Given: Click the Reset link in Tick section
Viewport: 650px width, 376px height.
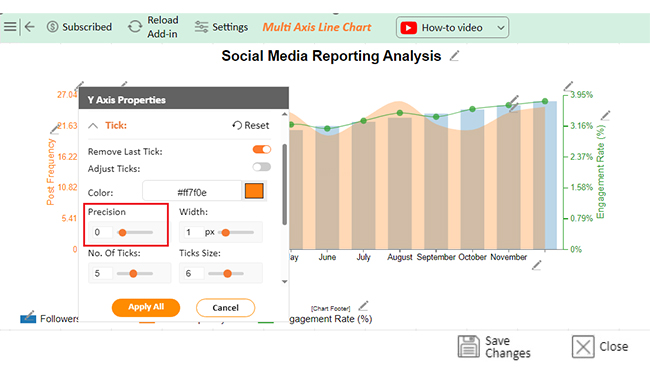Looking at the screenshot, I should click(x=251, y=125).
